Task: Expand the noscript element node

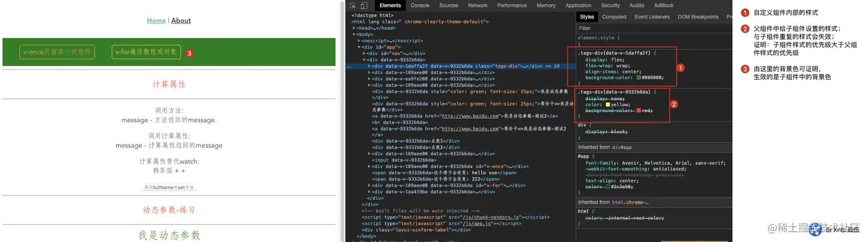Action: click(x=359, y=41)
